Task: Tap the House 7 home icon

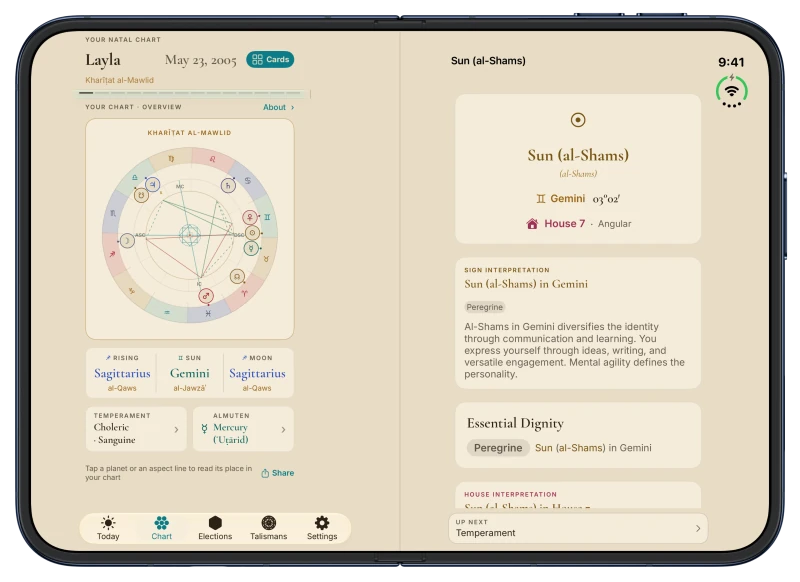Action: pos(532,223)
